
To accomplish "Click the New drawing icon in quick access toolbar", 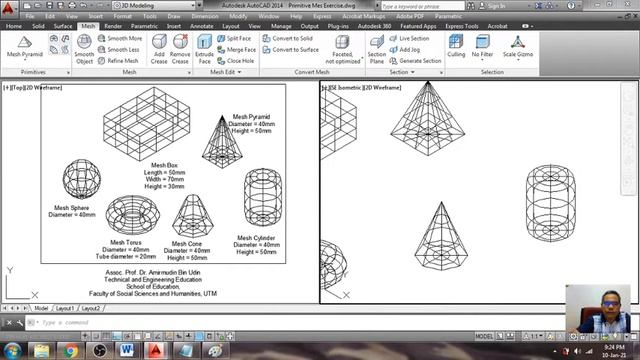I will click(27, 6).
